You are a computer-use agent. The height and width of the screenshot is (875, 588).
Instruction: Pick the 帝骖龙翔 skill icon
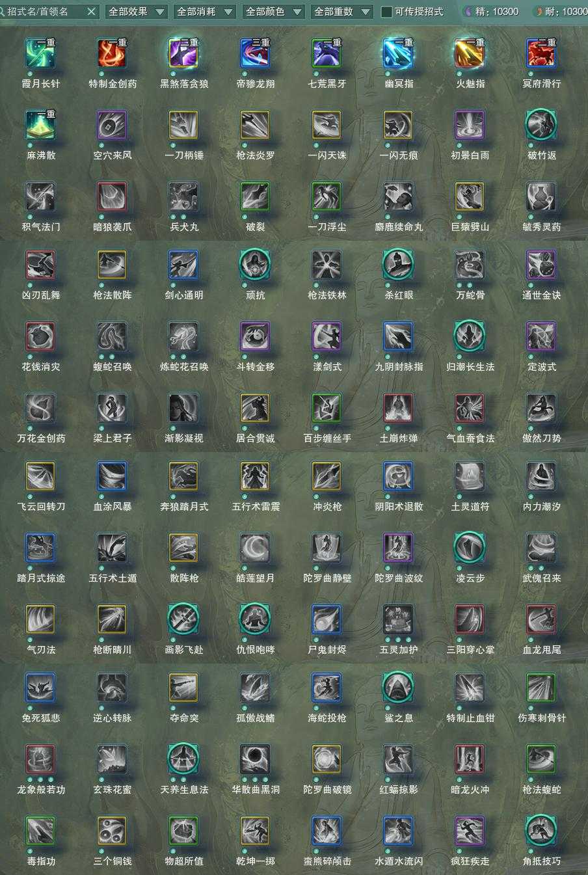(255, 53)
